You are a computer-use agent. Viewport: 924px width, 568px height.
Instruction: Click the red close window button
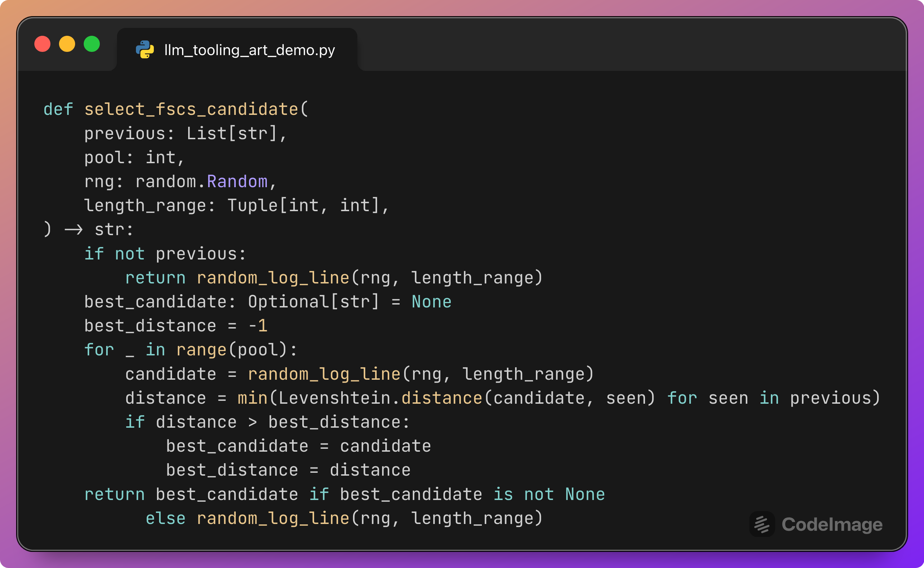point(43,44)
